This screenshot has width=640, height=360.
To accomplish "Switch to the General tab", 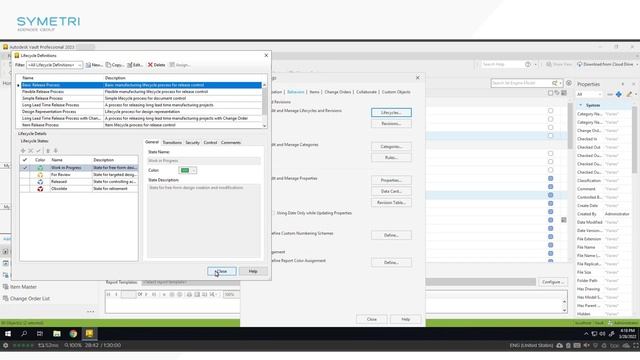I will point(152,142).
